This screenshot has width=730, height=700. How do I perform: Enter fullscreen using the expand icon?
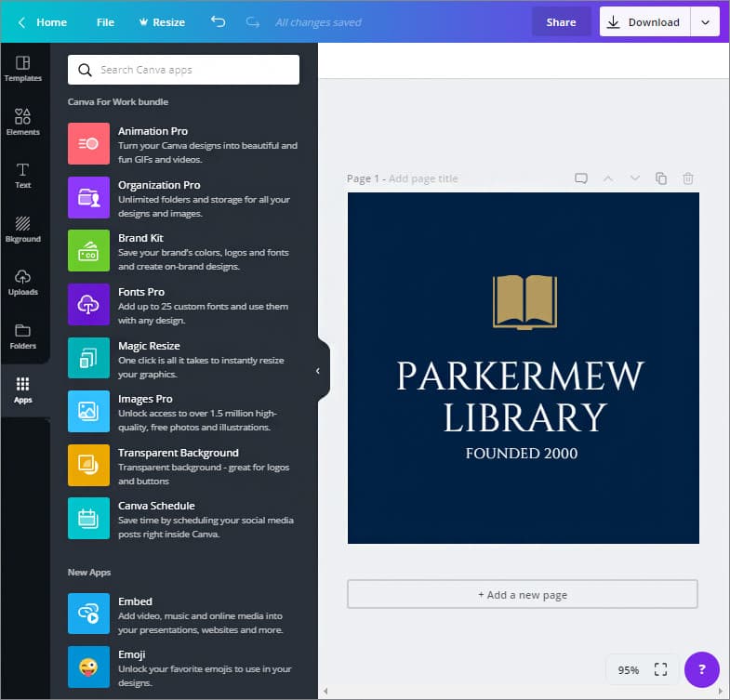click(660, 669)
